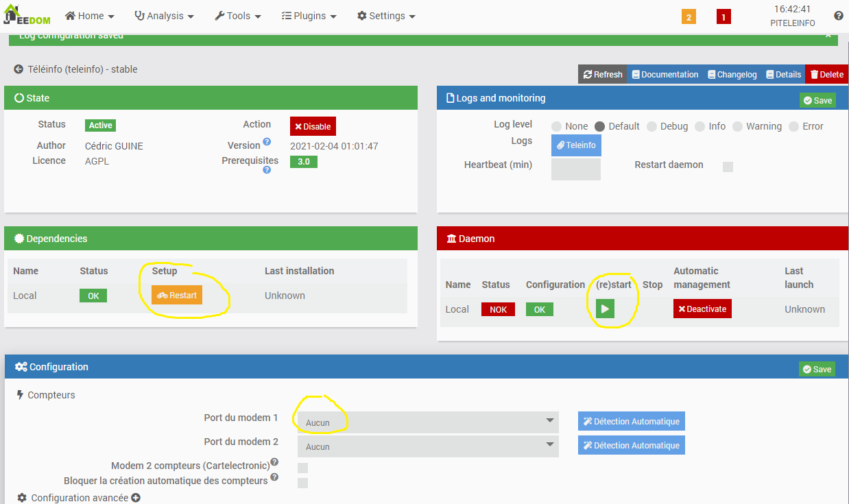This screenshot has height=504, width=849.
Task: Open the Port du modem 2 dropdown
Action: 428,446
